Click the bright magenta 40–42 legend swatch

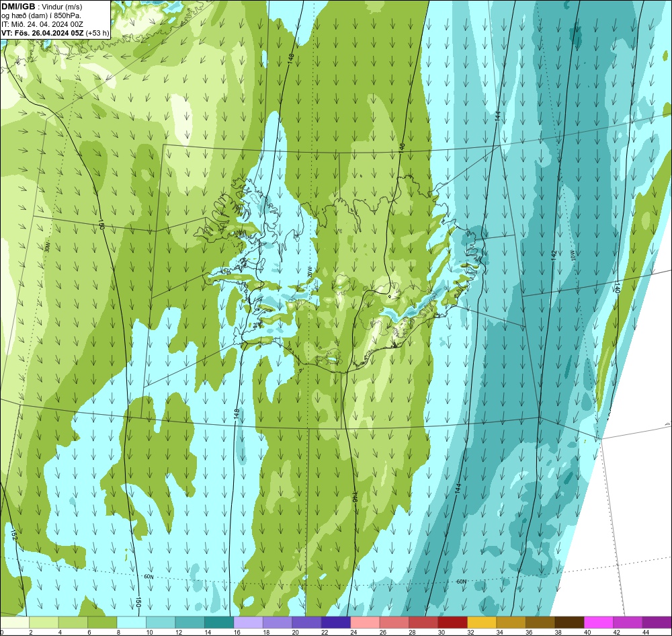pos(598,623)
